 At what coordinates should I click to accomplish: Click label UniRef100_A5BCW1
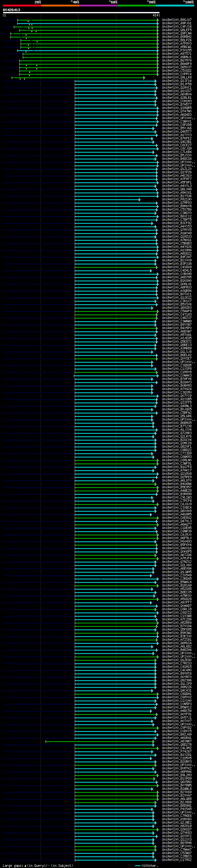(x=177, y=47)
